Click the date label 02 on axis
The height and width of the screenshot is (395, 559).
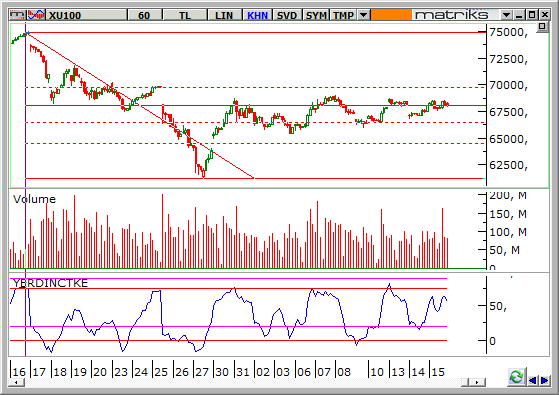(x=263, y=372)
